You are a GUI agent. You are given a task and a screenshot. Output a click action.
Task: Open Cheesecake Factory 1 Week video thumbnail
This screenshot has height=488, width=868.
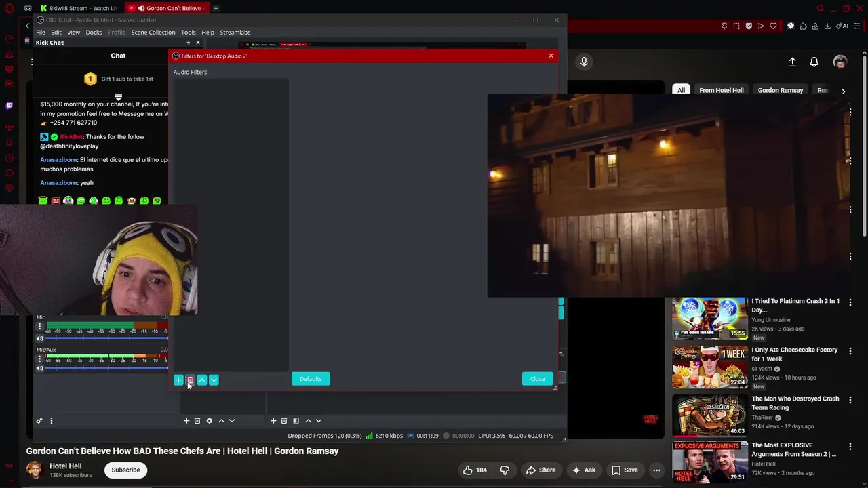tap(710, 367)
